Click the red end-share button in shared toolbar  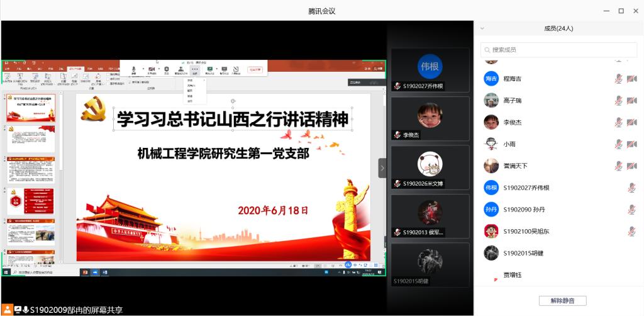pos(255,69)
